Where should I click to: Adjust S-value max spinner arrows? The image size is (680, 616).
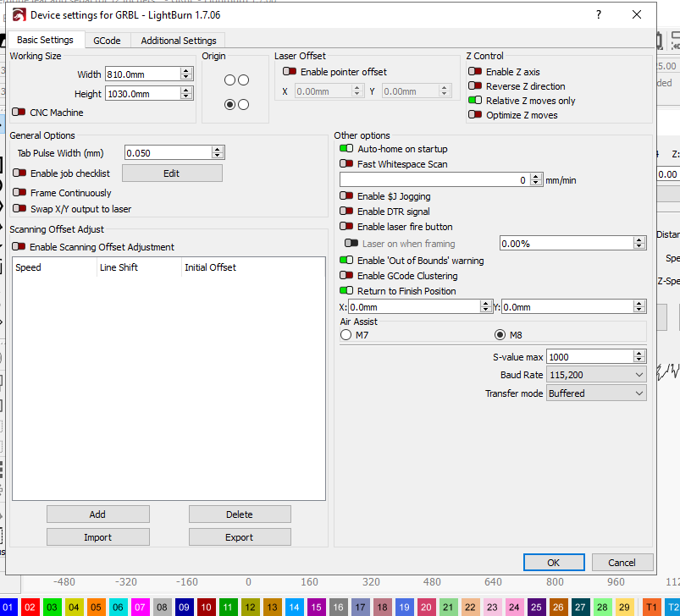point(639,357)
